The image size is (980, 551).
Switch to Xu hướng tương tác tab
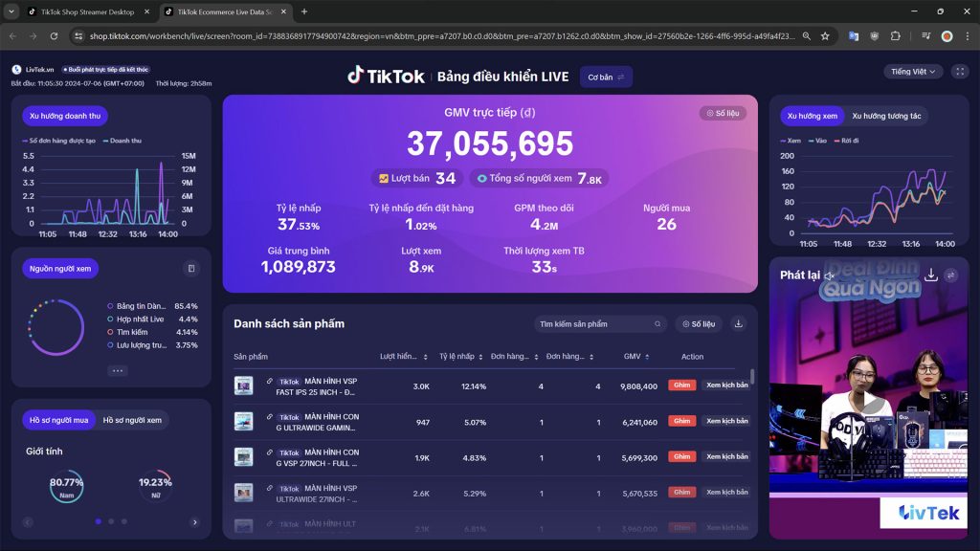coord(886,116)
